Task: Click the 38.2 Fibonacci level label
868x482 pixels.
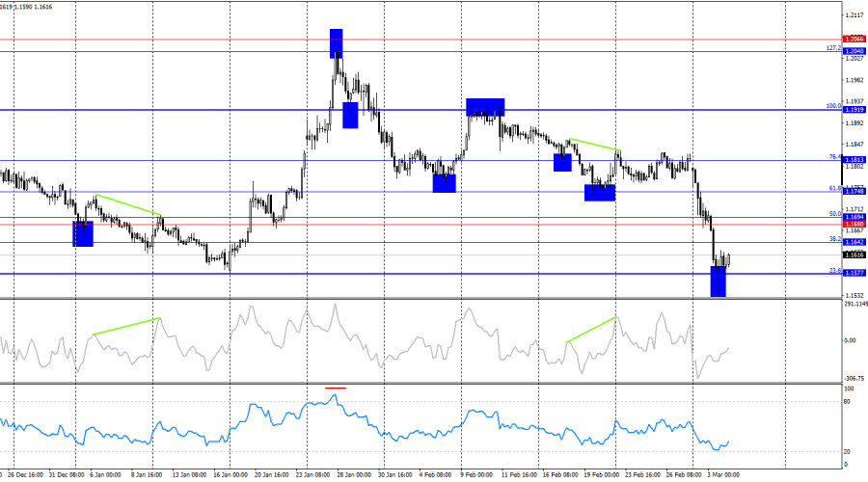Action: pos(835,239)
